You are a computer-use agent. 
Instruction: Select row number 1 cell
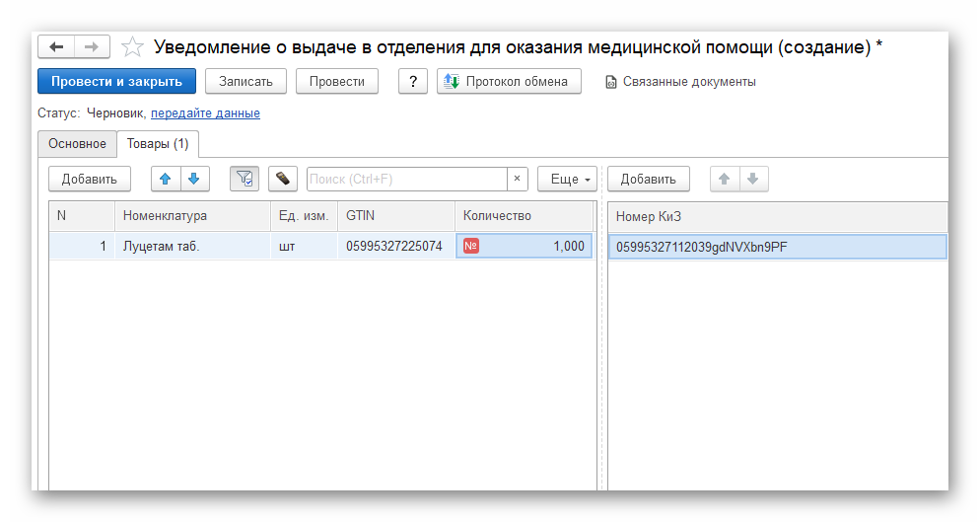point(82,246)
